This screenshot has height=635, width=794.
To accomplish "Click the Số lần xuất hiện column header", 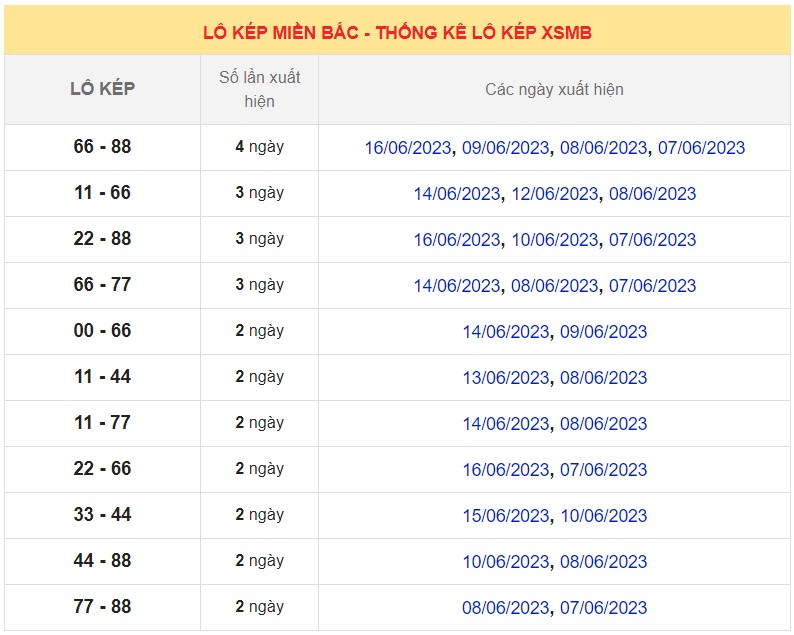I will pyautogui.click(x=259, y=89).
